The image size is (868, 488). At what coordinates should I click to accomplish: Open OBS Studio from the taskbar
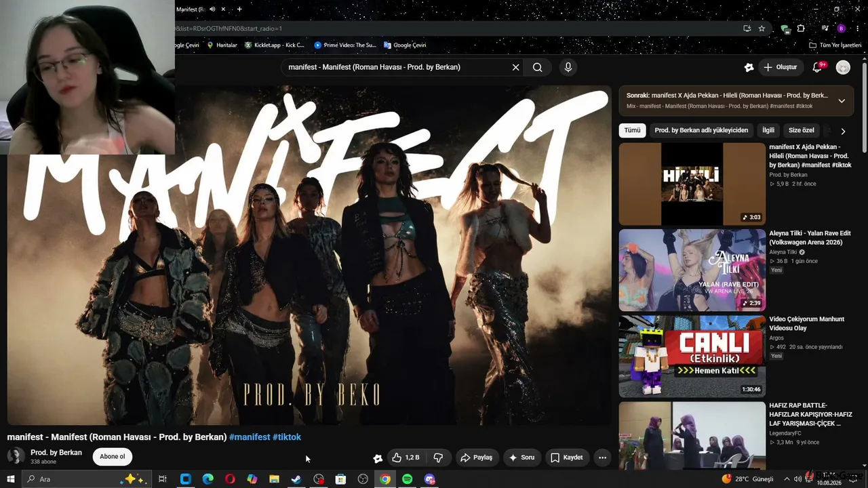point(363,479)
